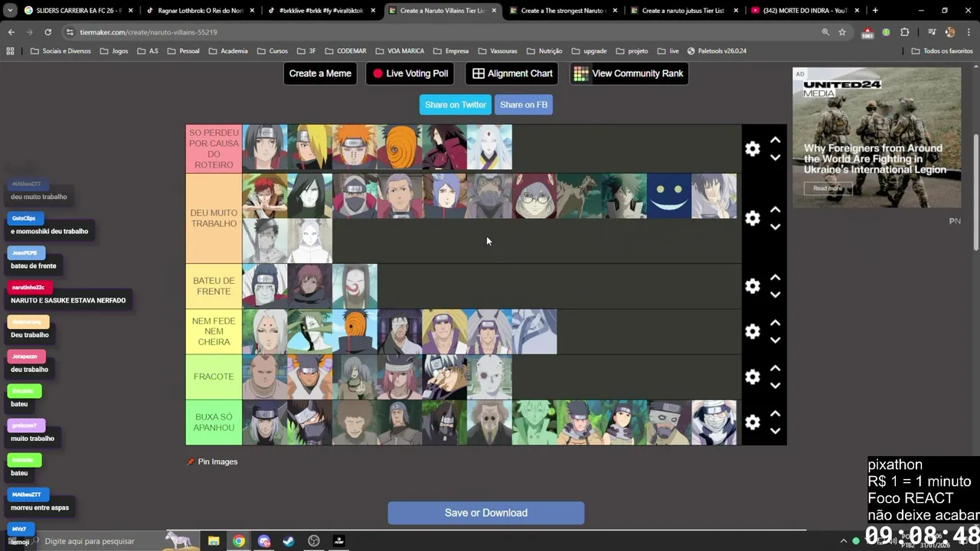Reload the tiermaker page
Image resolution: width=980 pixels, height=551 pixels.
click(47, 32)
